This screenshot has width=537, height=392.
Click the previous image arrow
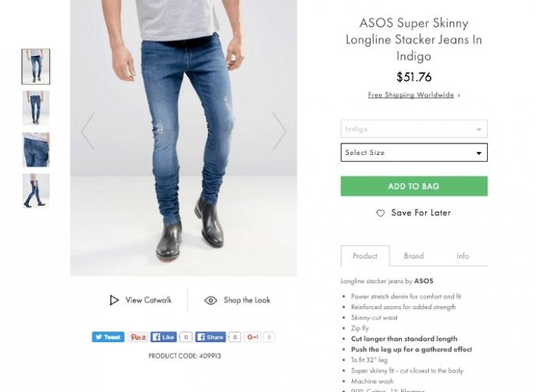(x=87, y=131)
